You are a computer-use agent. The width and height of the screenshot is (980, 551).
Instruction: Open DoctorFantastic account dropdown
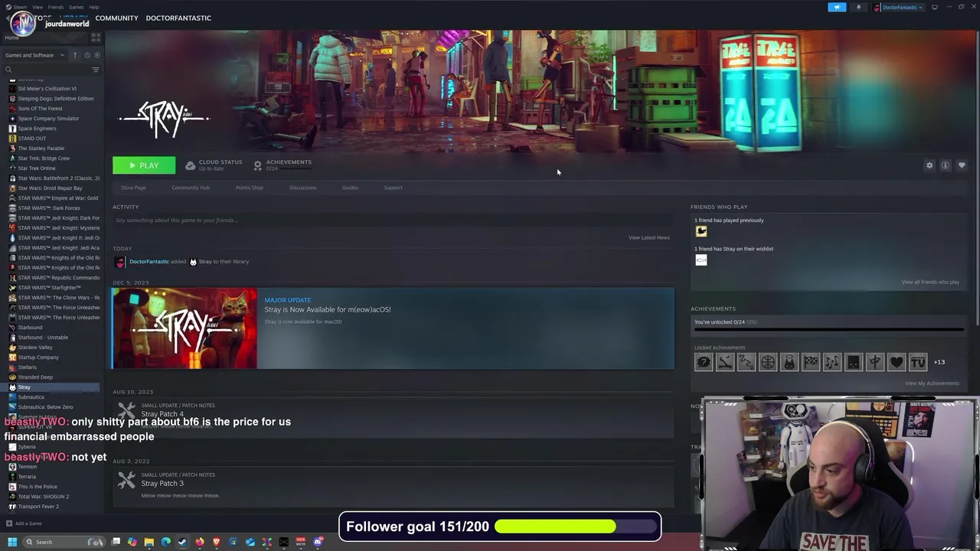pyautogui.click(x=900, y=7)
